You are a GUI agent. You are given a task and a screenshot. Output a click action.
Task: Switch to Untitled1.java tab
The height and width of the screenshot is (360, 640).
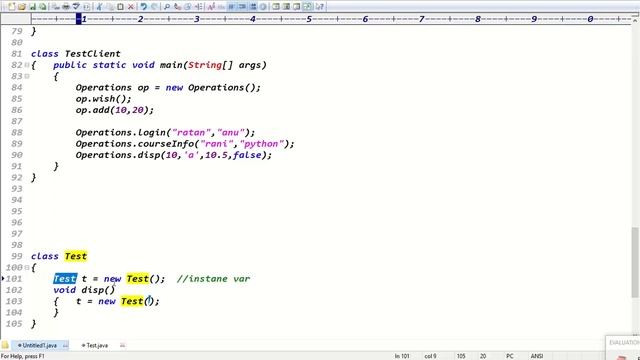point(40,345)
